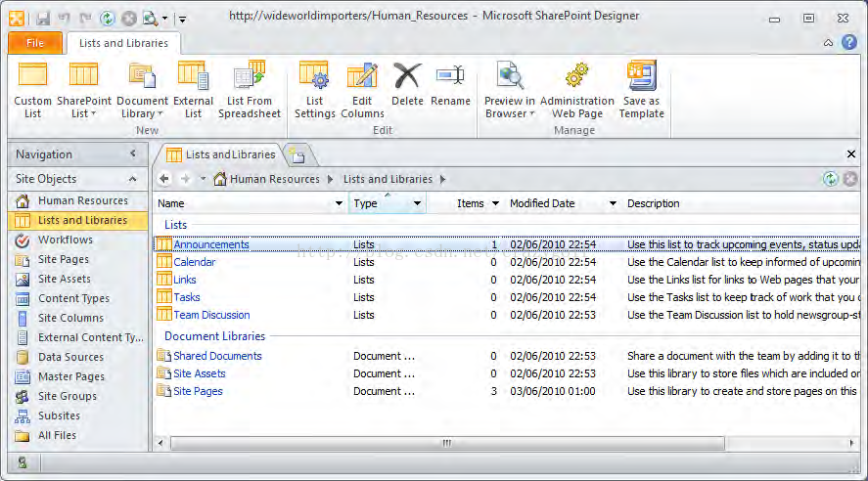Navigate forward in the breadcrumb bar
Screen dimensions: 868x481
pyautogui.click(x=186, y=179)
